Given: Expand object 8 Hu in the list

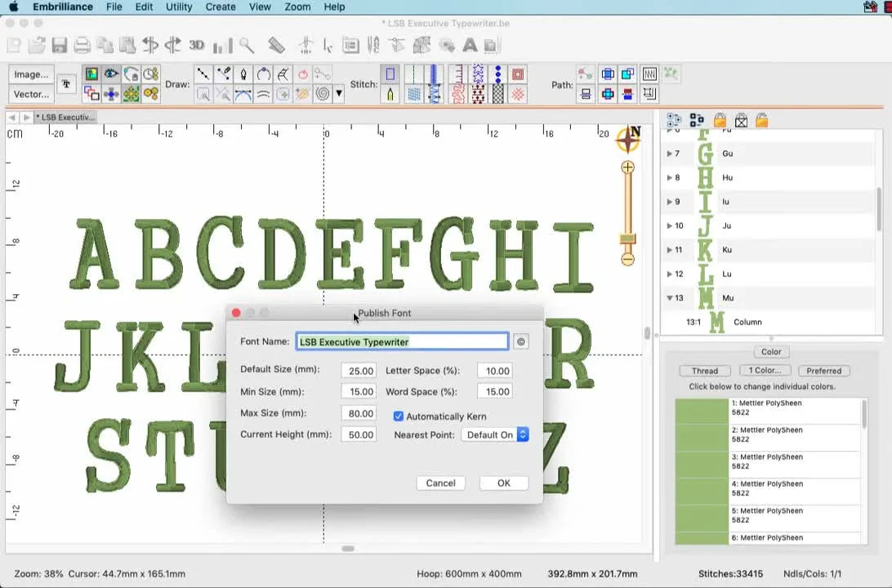Looking at the screenshot, I should tap(670, 177).
